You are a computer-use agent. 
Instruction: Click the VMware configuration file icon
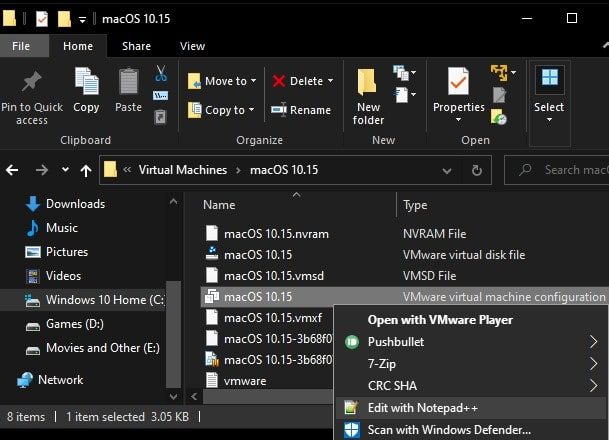[x=212, y=297]
